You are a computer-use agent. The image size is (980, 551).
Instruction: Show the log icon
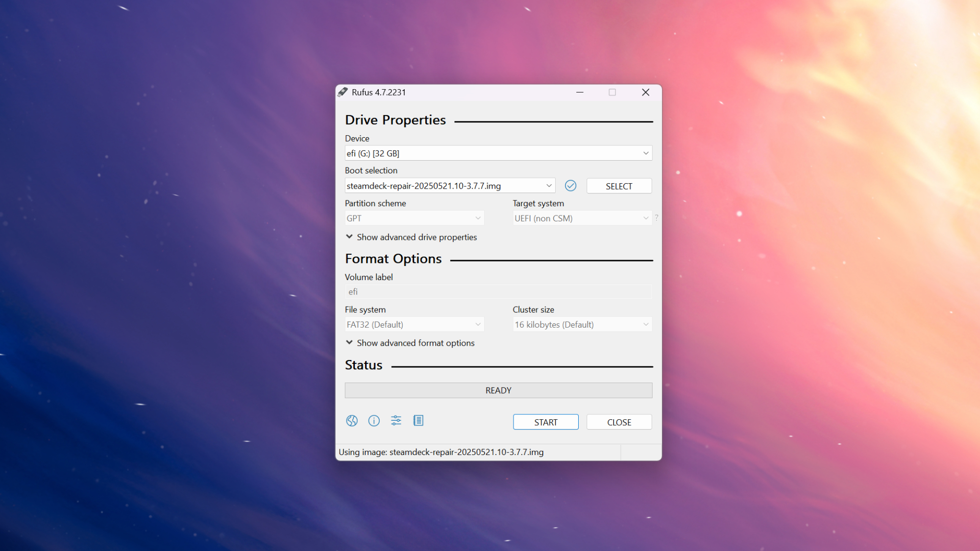(x=418, y=421)
